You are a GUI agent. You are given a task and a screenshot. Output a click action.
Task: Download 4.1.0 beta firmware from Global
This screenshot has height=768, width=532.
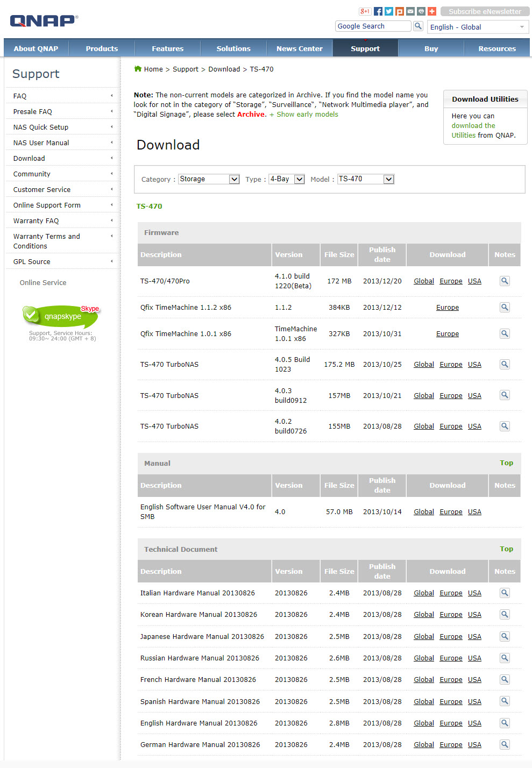[x=424, y=281]
